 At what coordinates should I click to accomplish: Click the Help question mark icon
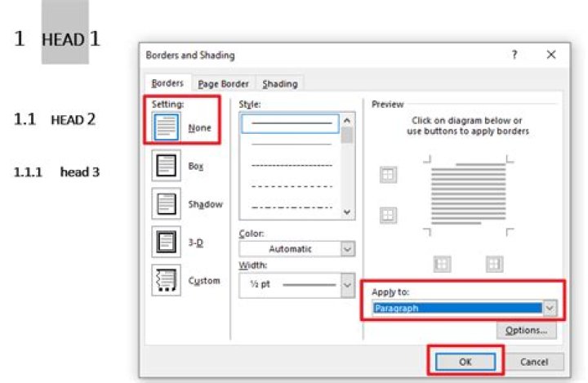(514, 55)
